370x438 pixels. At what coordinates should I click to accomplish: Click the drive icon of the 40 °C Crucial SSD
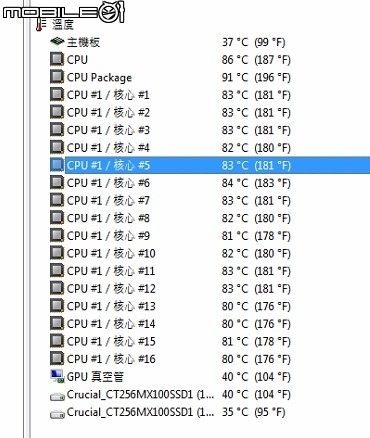pos(57,397)
